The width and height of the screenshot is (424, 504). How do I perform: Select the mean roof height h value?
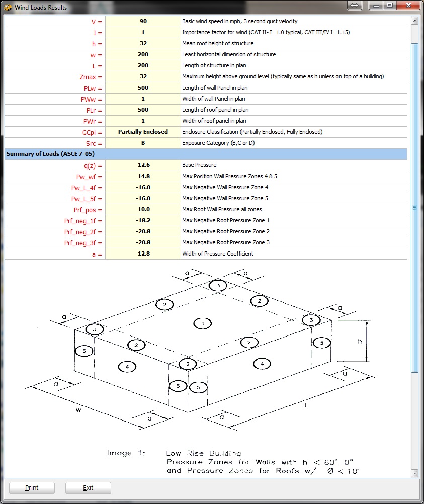[x=143, y=43]
